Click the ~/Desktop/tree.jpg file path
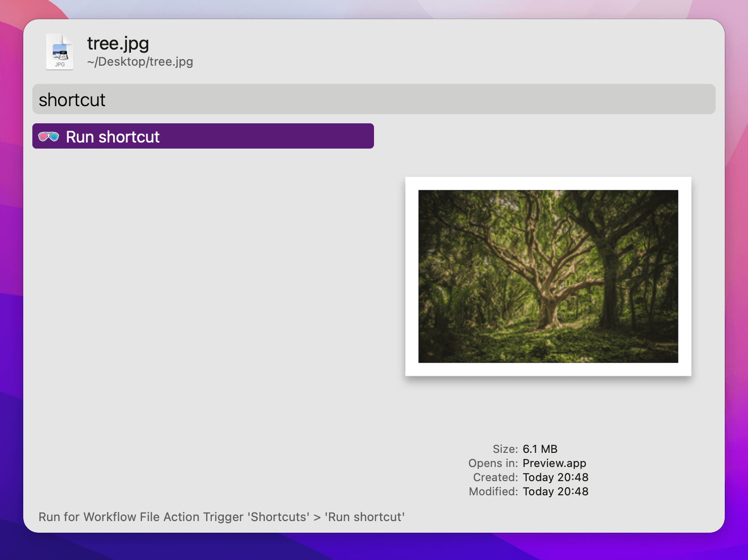Screen dimensions: 748x560 [x=140, y=62]
